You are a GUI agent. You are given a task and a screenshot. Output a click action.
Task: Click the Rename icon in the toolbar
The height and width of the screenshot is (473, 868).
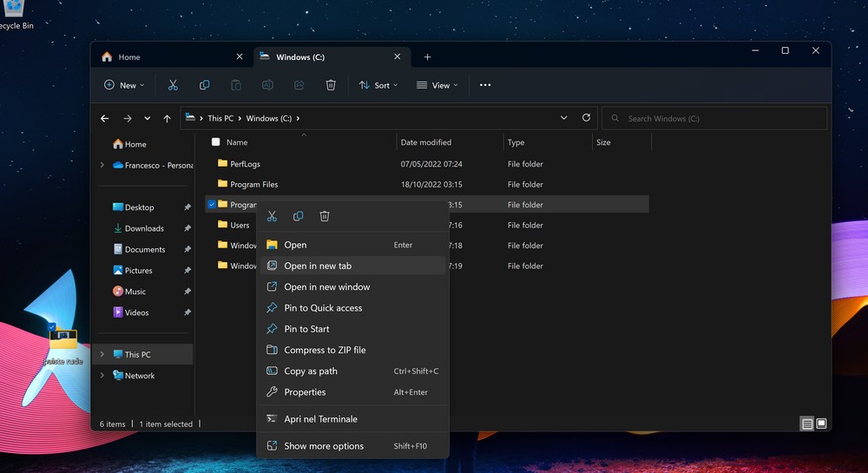click(267, 85)
